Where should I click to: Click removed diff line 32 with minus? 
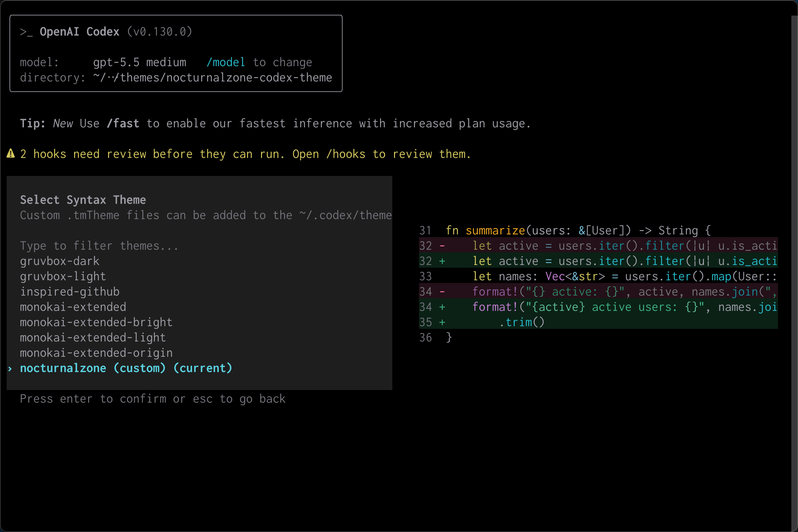click(x=598, y=245)
